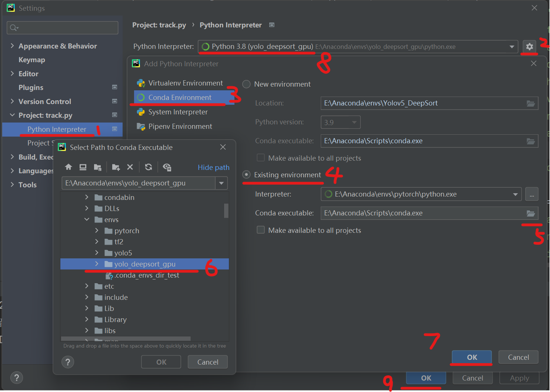
Task: Open the Interpreter dropdown showing pytorch python.exe
Action: point(515,194)
